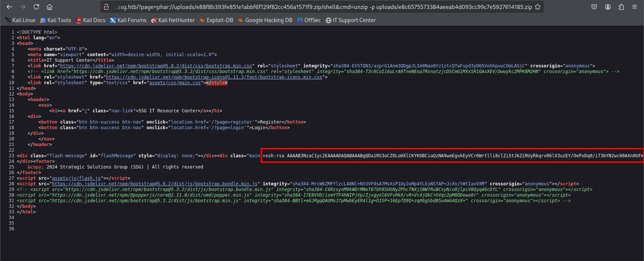The image size is (644, 261).
Task: Open site security lock info
Action: coord(106,7)
